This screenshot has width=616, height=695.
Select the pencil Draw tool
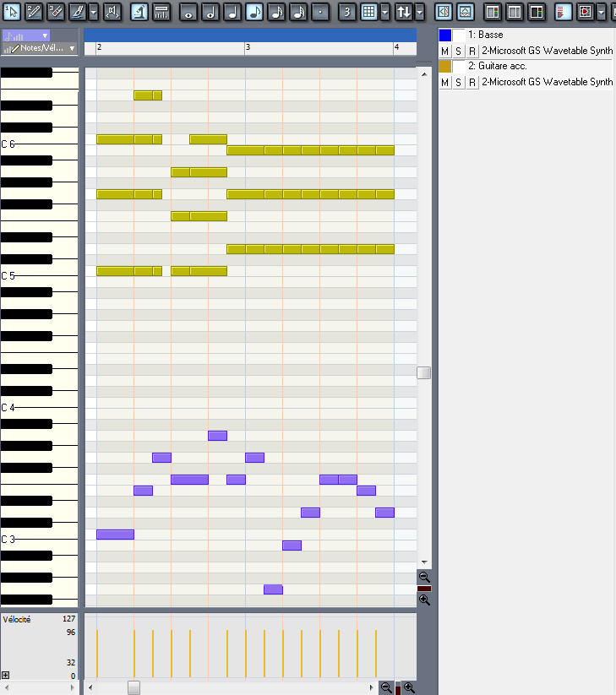(34, 12)
